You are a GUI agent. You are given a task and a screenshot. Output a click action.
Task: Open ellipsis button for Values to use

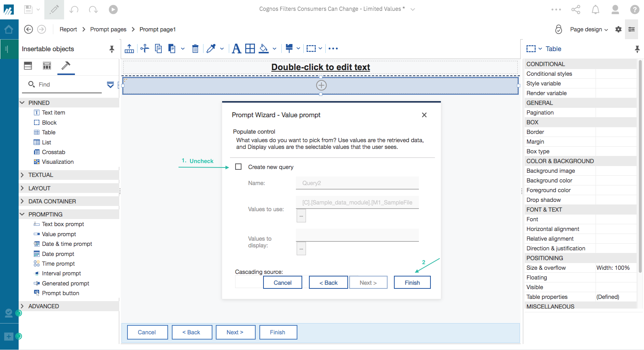(301, 216)
